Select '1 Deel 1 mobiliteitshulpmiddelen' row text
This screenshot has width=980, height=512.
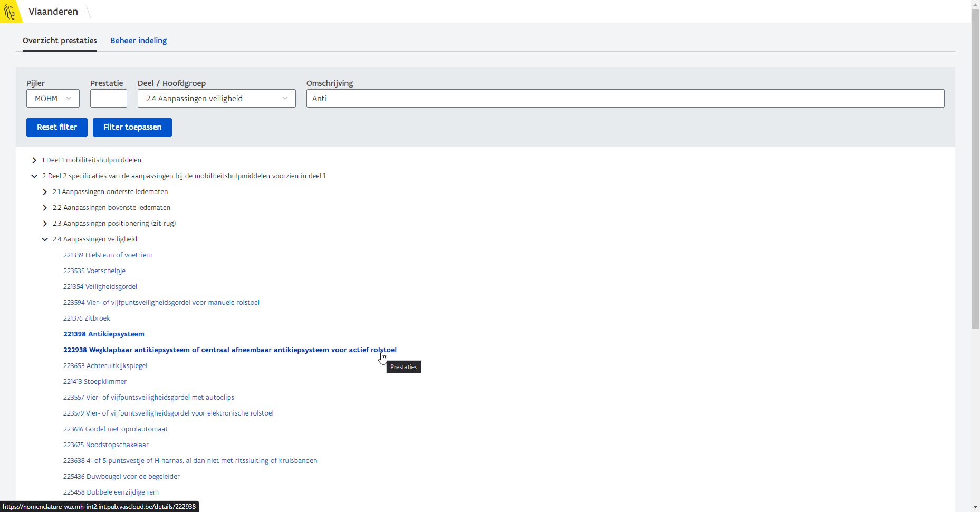tap(92, 160)
